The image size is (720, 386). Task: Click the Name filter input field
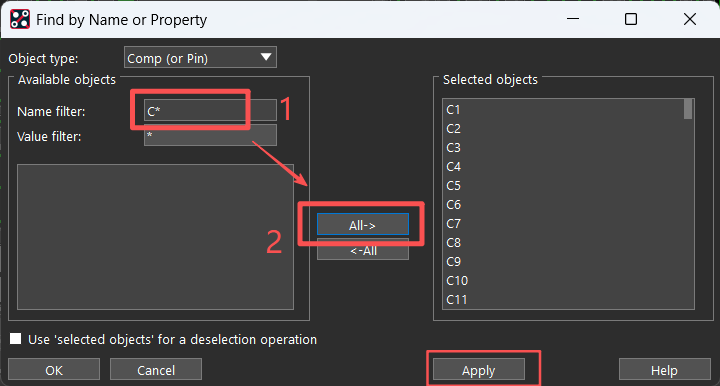tap(210, 111)
